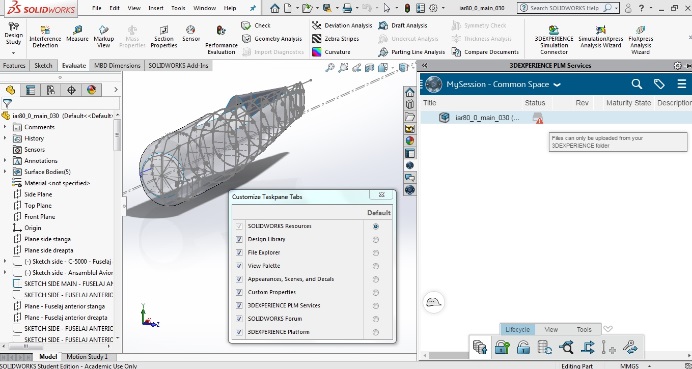The height and width of the screenshot is (369, 692).
Task: Open Compare Documents tool
Action: (x=485, y=52)
